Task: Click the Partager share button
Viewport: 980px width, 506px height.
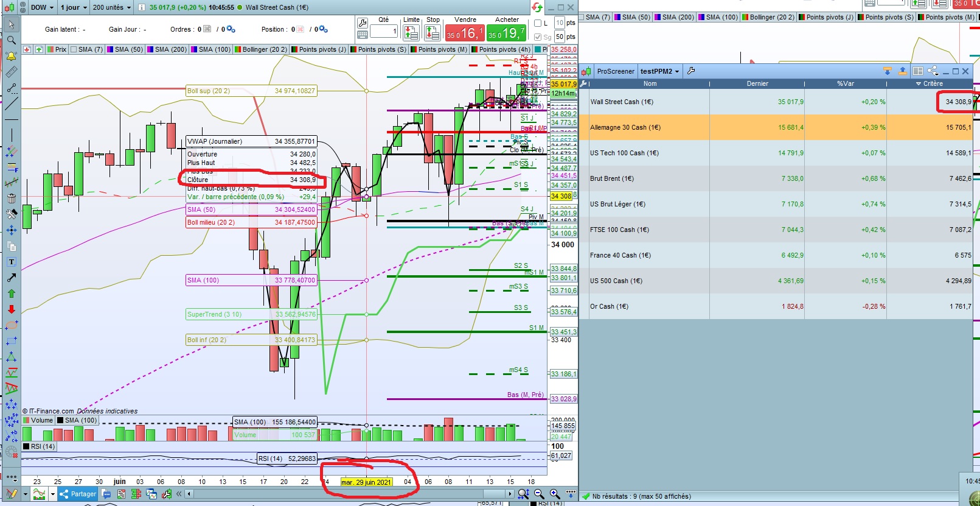Action: [x=78, y=494]
